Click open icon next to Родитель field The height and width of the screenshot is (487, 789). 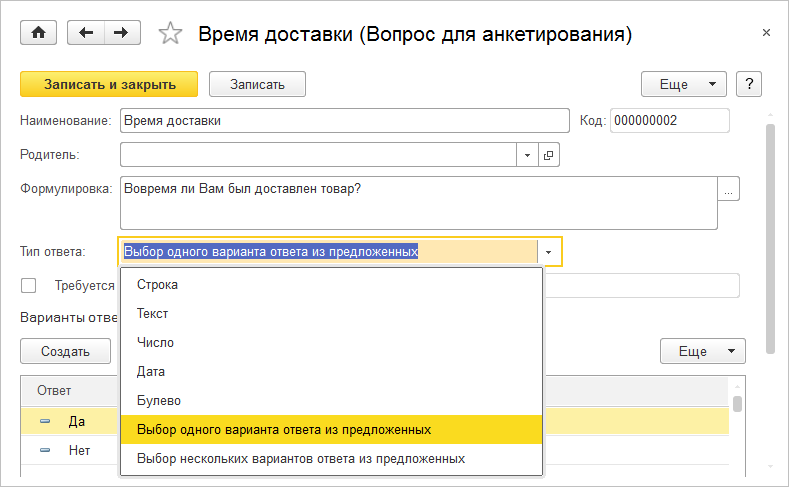pos(550,155)
